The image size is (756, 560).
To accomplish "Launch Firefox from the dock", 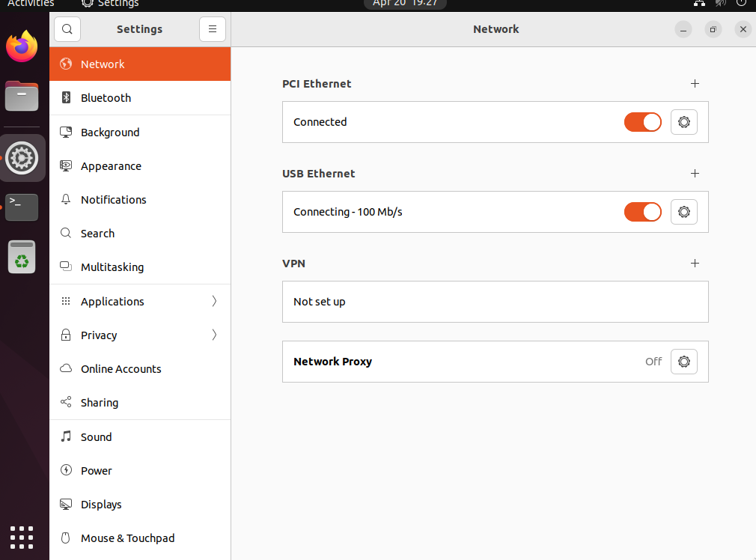I will click(22, 47).
